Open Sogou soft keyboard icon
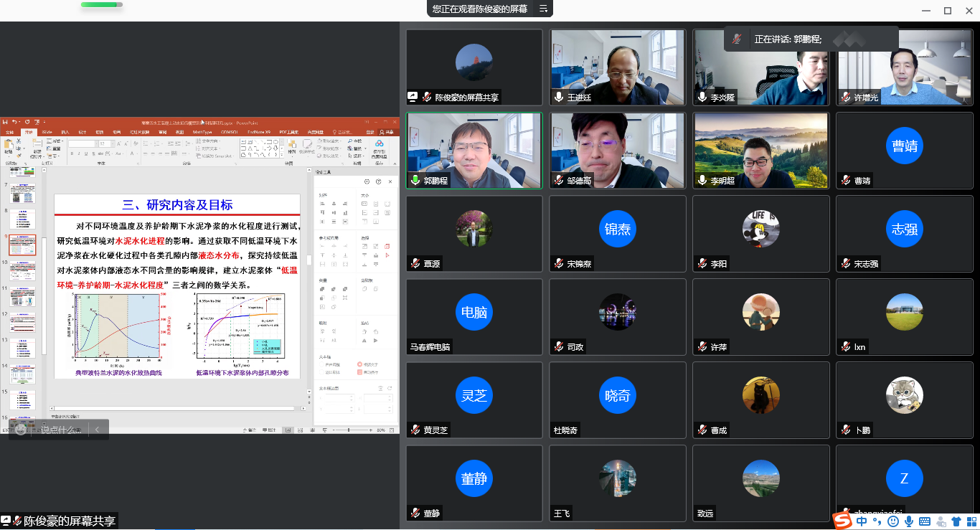 (925, 521)
